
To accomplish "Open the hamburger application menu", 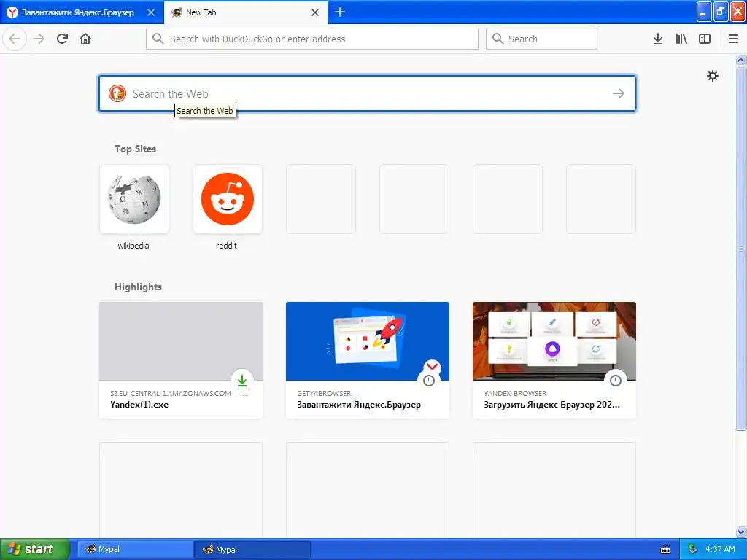I will click(733, 39).
